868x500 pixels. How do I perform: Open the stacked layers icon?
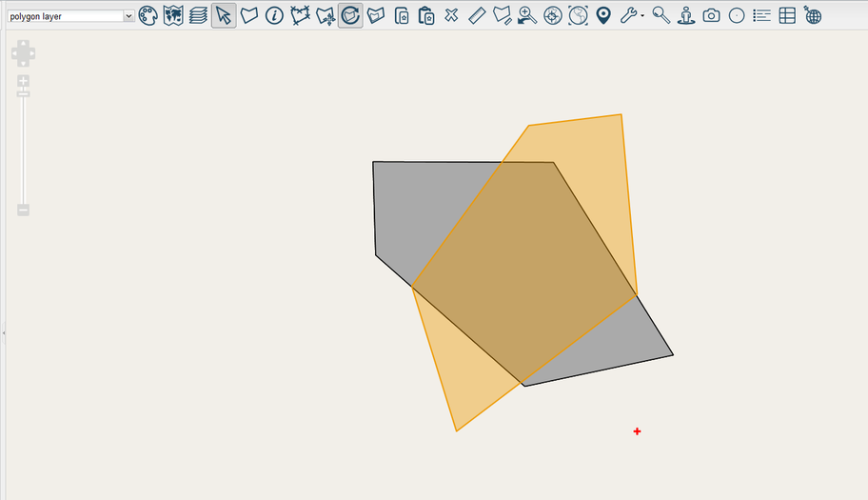[198, 15]
